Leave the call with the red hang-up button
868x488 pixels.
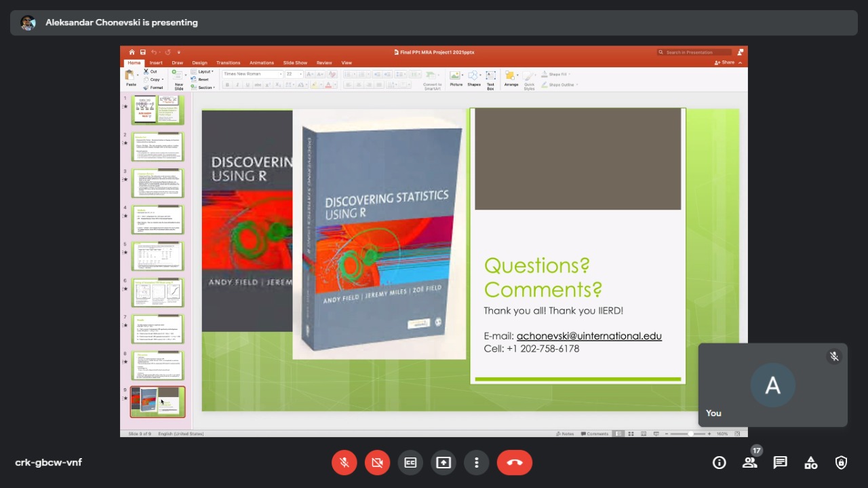click(515, 462)
